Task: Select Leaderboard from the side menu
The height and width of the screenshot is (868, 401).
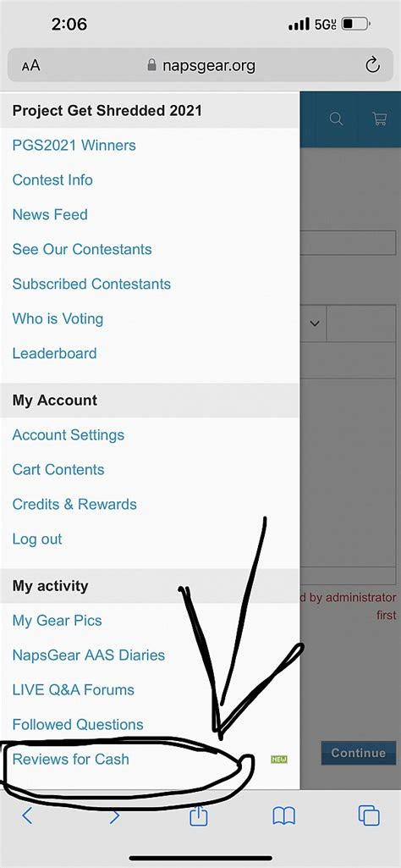Action: pos(54,353)
